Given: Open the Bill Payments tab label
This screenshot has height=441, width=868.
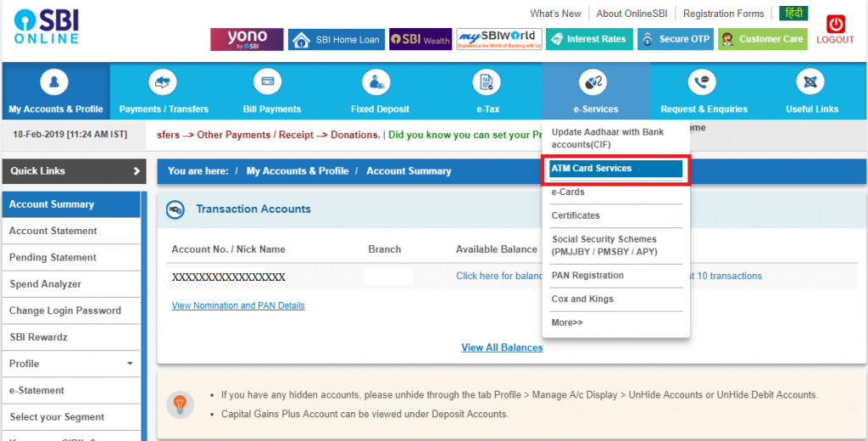Looking at the screenshot, I should point(272,109).
